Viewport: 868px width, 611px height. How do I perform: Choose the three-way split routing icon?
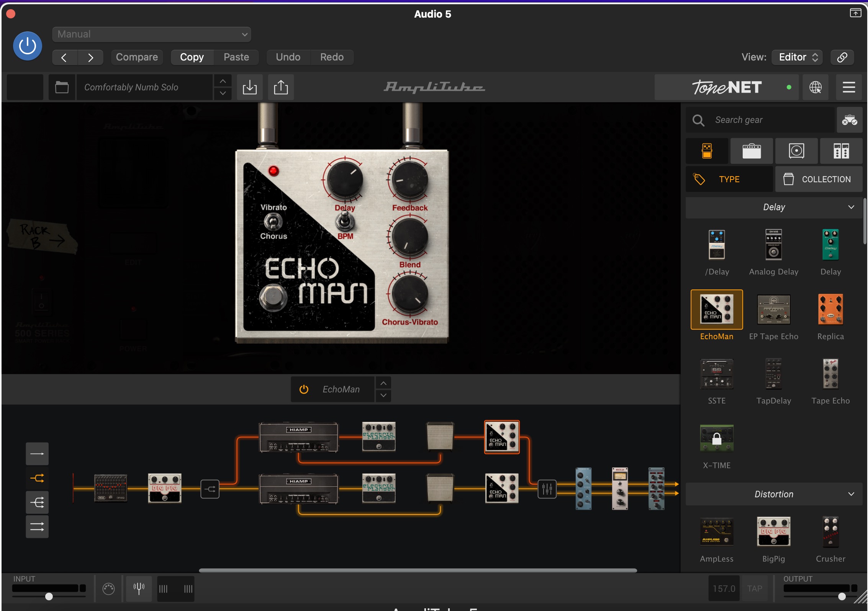[x=37, y=502]
